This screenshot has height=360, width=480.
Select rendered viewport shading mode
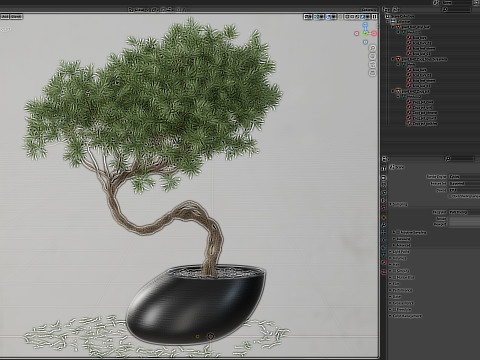point(362,16)
